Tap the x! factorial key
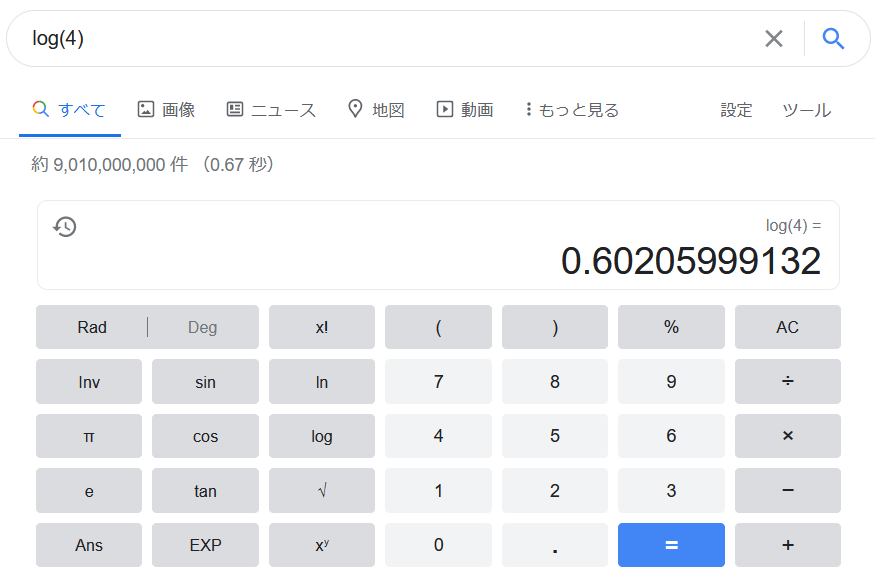Screen dimensions: 875x580 point(322,327)
